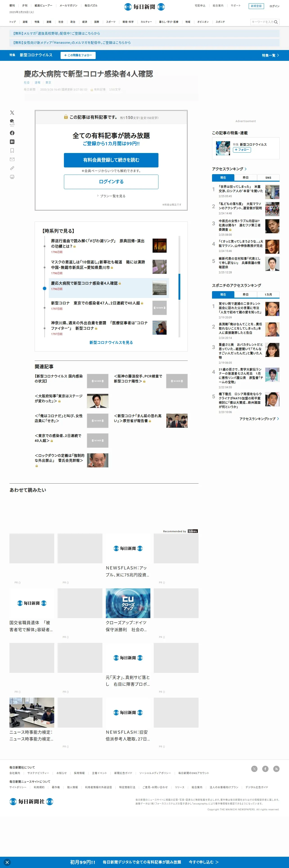Click the ログインする button
The width and height of the screenshot is (289, 868).
[x=111, y=182]
